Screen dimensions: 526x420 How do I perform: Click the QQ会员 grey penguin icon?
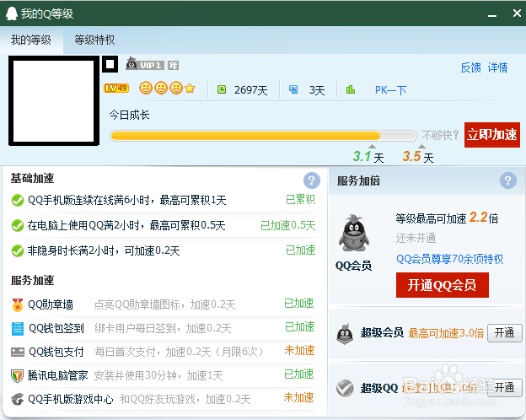pos(353,233)
